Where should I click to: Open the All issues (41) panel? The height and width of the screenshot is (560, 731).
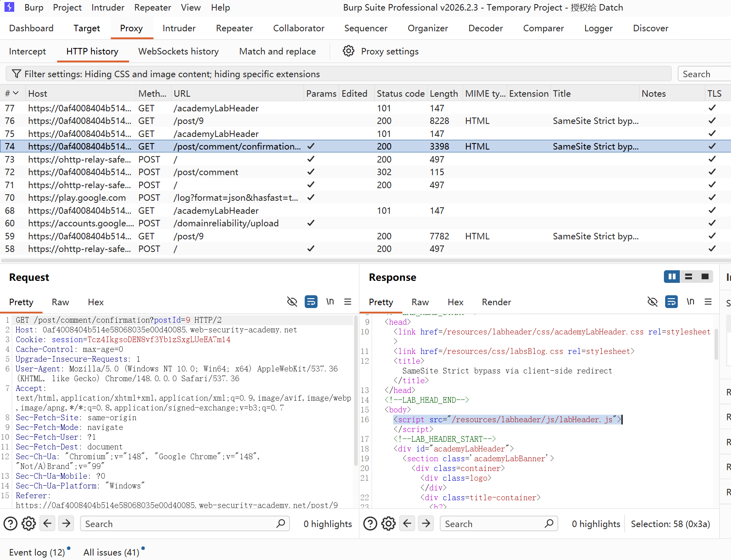tap(111, 552)
